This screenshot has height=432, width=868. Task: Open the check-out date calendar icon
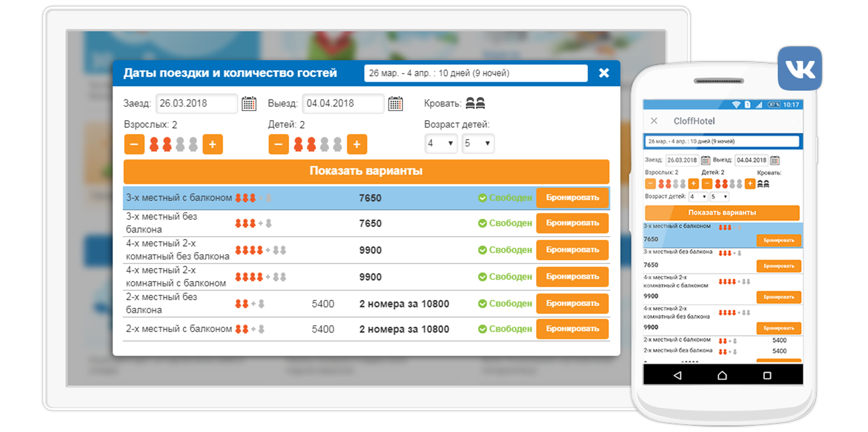pos(395,104)
